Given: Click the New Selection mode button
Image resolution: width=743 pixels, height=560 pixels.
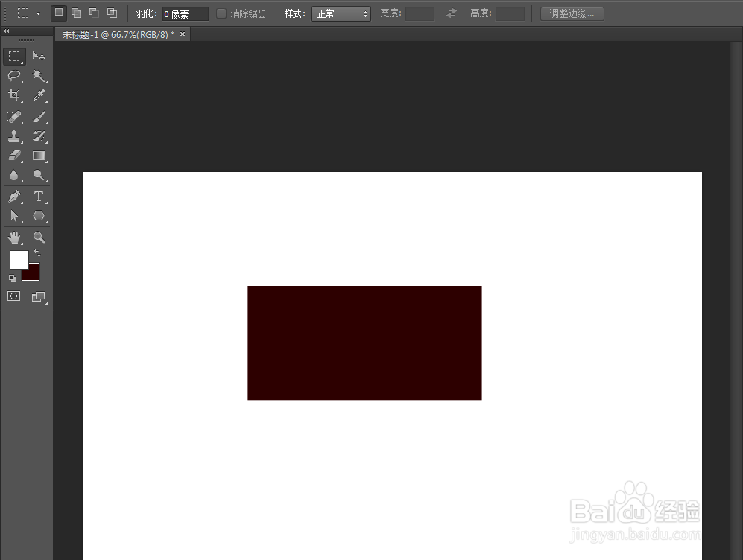Looking at the screenshot, I should (x=59, y=13).
